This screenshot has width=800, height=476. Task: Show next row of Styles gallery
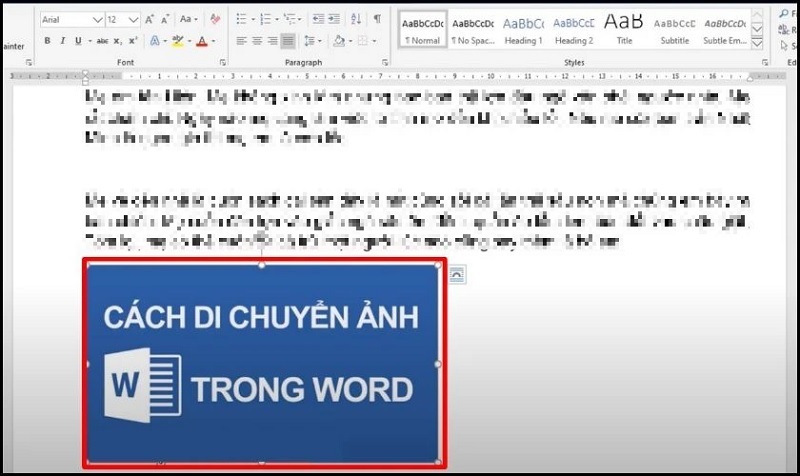pyautogui.click(x=757, y=30)
